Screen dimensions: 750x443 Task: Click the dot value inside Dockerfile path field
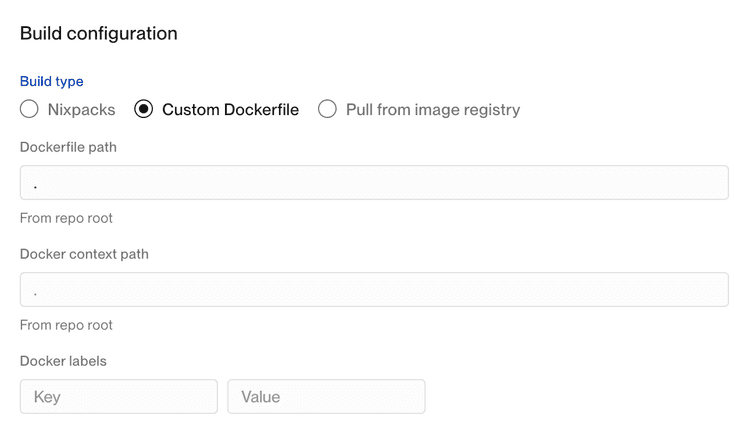click(x=36, y=185)
